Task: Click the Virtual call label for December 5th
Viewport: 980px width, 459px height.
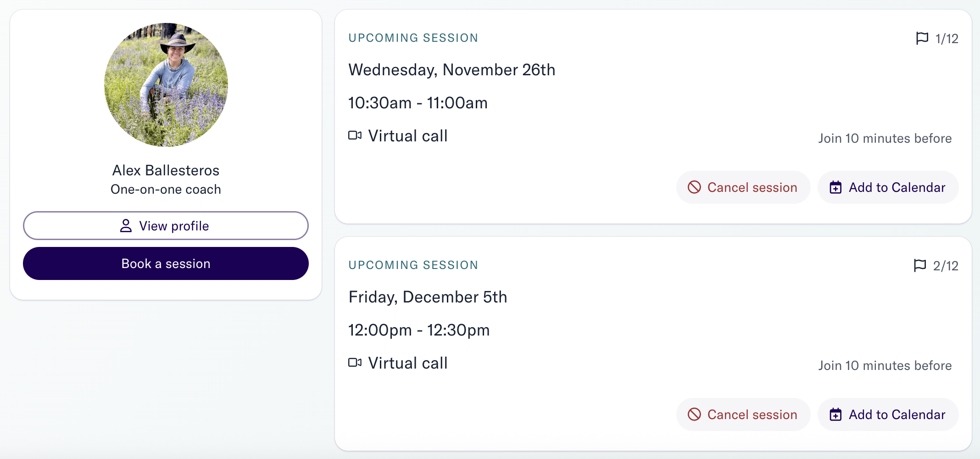Action: pyautogui.click(x=408, y=363)
